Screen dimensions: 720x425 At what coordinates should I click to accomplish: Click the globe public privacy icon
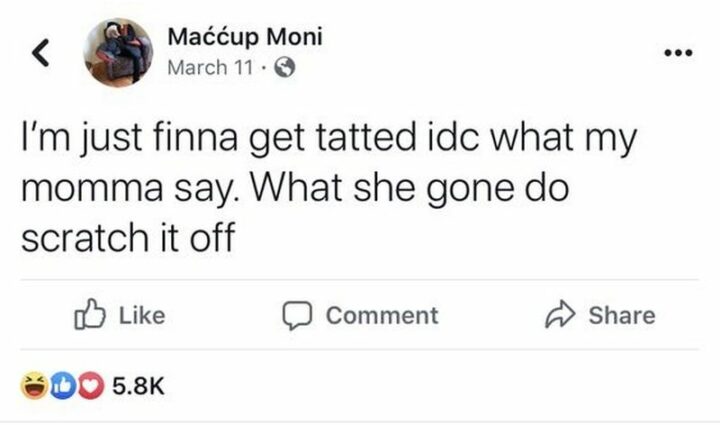point(284,69)
